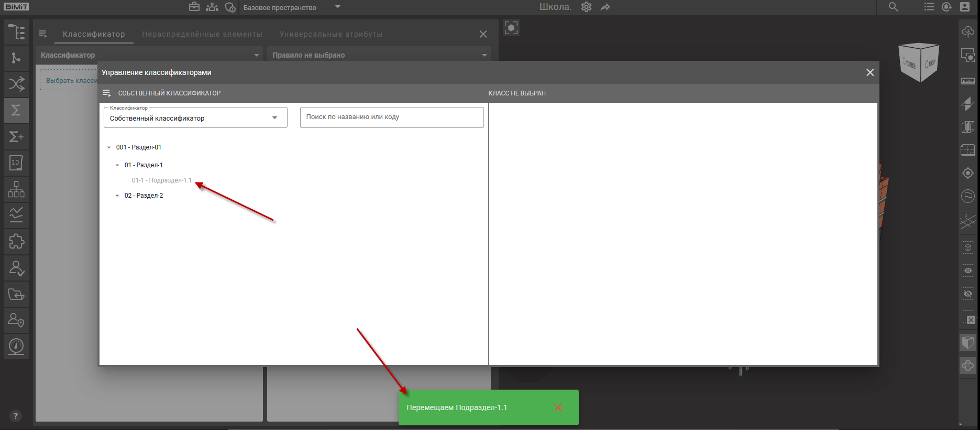The height and width of the screenshot is (430, 980).
Task: Select the ruler measurement tool
Action: (x=967, y=81)
